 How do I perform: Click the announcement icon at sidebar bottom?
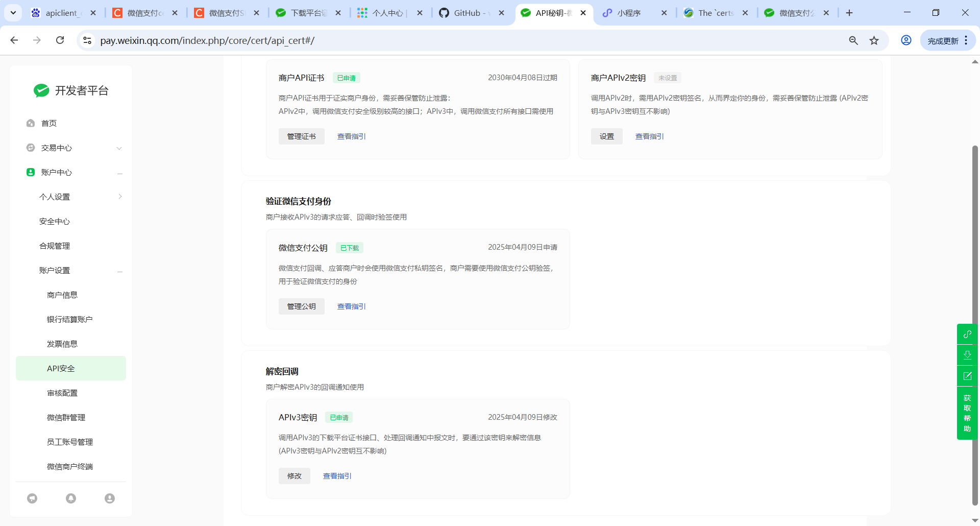click(32, 498)
